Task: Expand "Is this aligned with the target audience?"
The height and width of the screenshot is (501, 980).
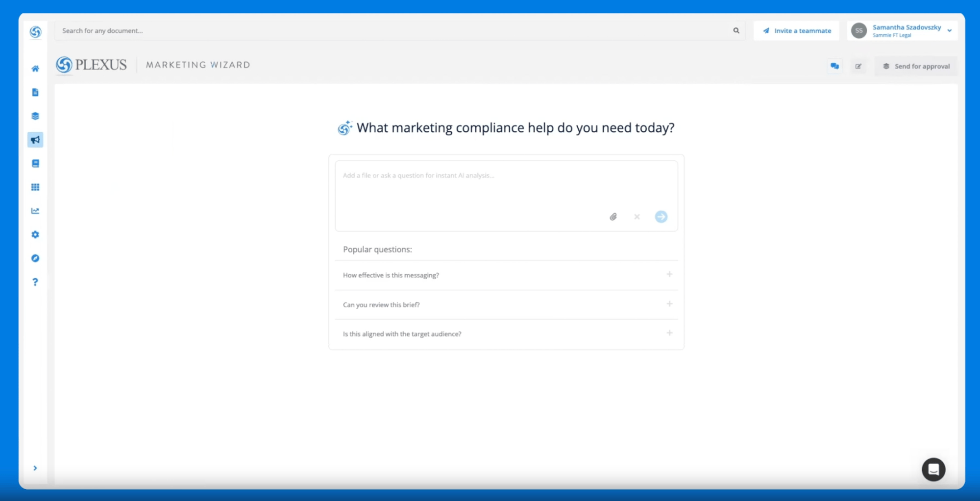Action: (x=669, y=334)
